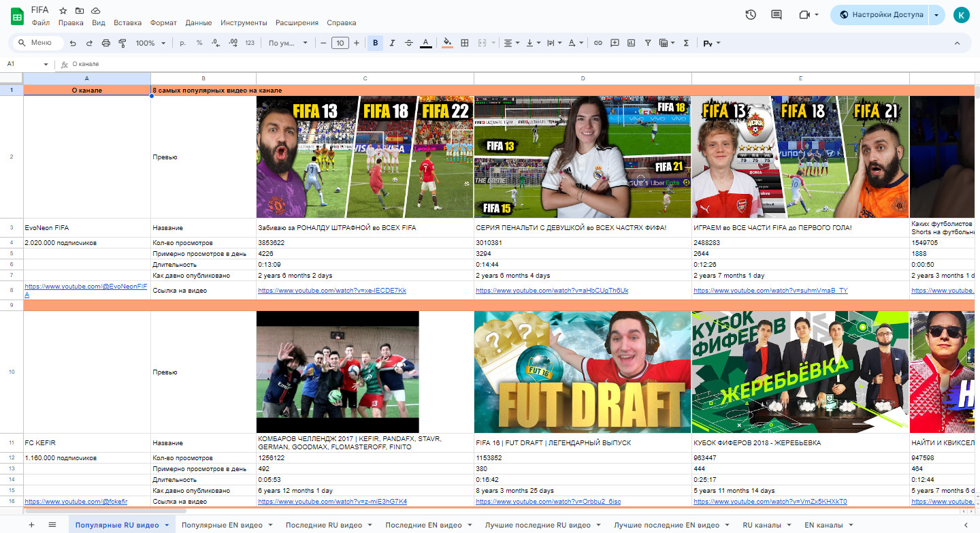Viewport: 980px width, 533px height.
Task: Increase font size with plus button
Action: coord(357,43)
